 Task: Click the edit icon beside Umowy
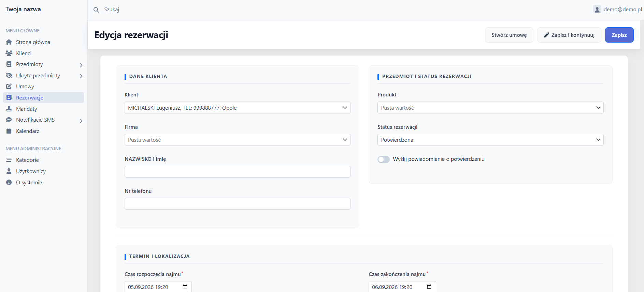coord(9,87)
